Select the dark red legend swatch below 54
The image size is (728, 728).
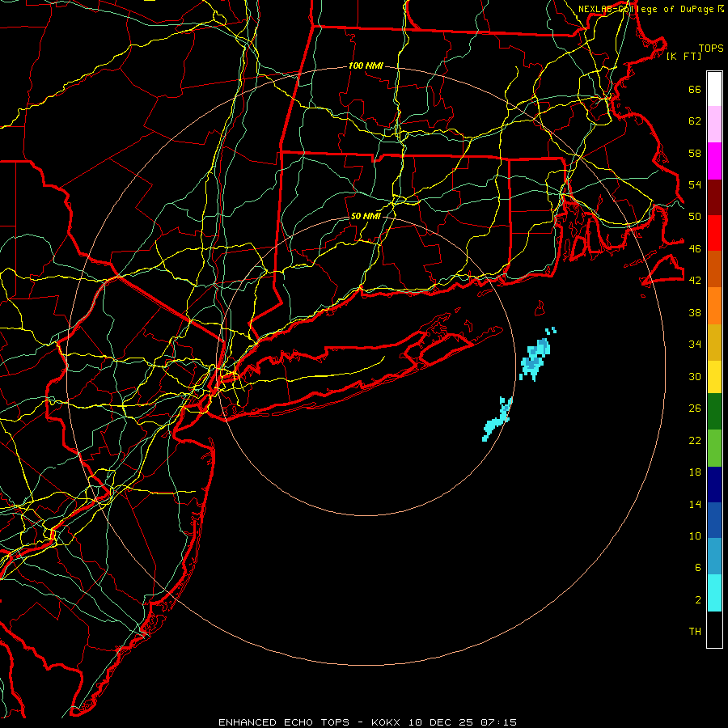[x=714, y=197]
